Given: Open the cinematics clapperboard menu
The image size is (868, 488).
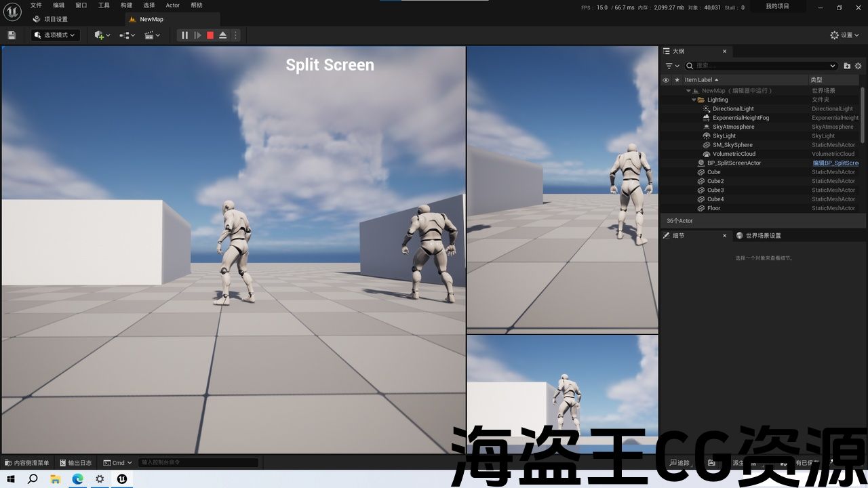Looking at the screenshot, I should (x=153, y=35).
